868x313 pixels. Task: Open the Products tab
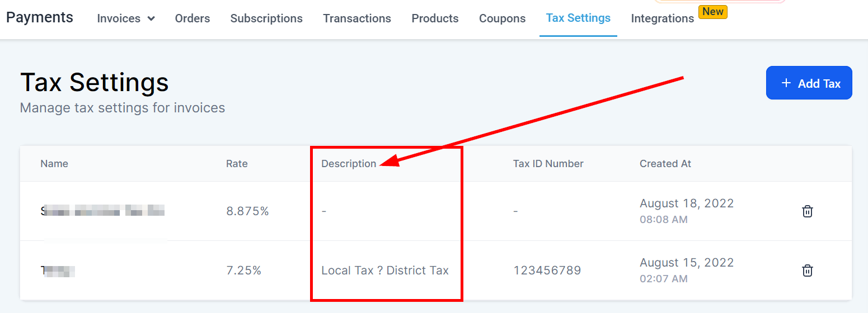point(435,18)
